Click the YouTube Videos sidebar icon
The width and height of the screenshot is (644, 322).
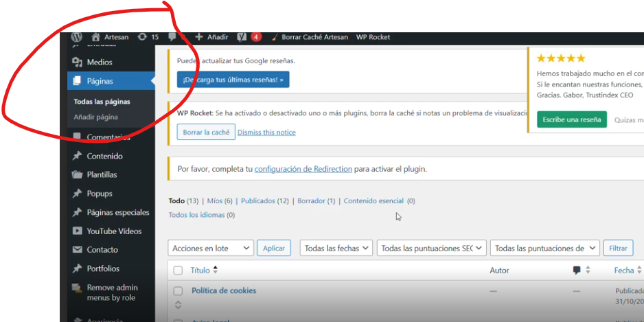[x=77, y=231]
